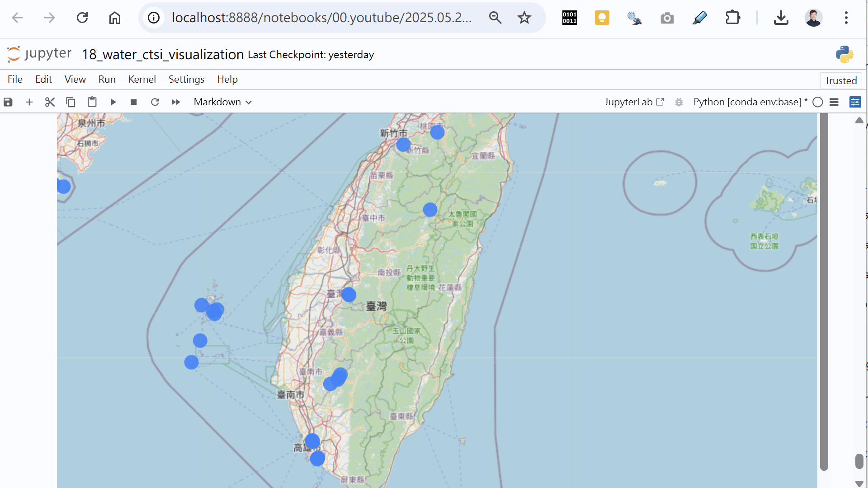Open the notebook in JupyterLab
The width and height of the screenshot is (868, 488).
(x=634, y=102)
